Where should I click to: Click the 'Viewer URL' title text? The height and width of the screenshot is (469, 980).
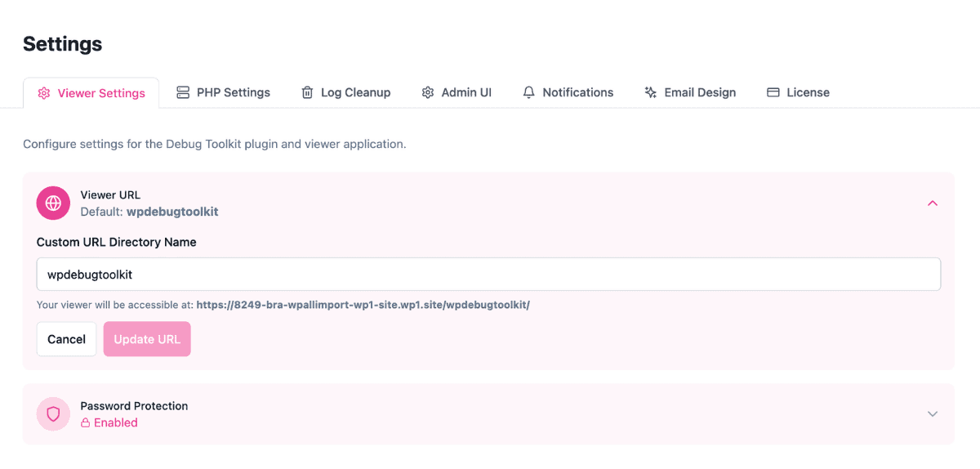click(110, 195)
